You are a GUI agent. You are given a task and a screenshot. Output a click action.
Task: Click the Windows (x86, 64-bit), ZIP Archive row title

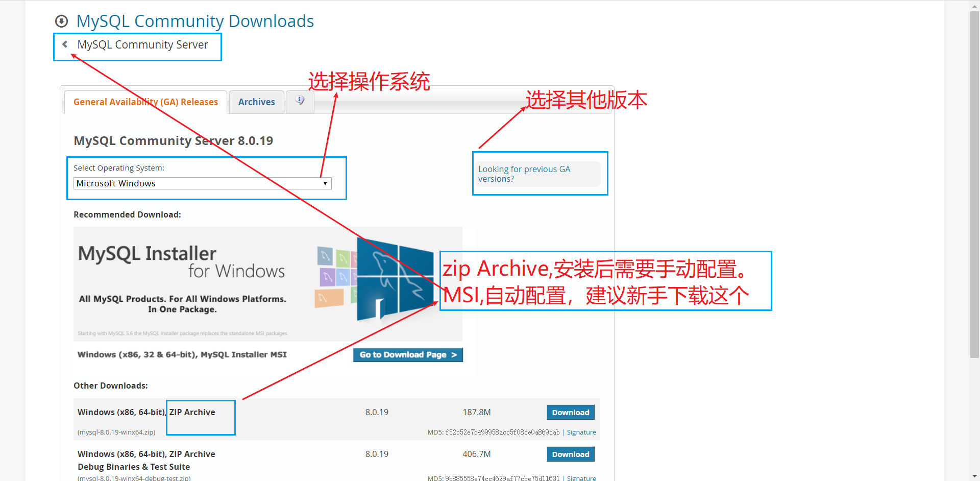point(146,413)
